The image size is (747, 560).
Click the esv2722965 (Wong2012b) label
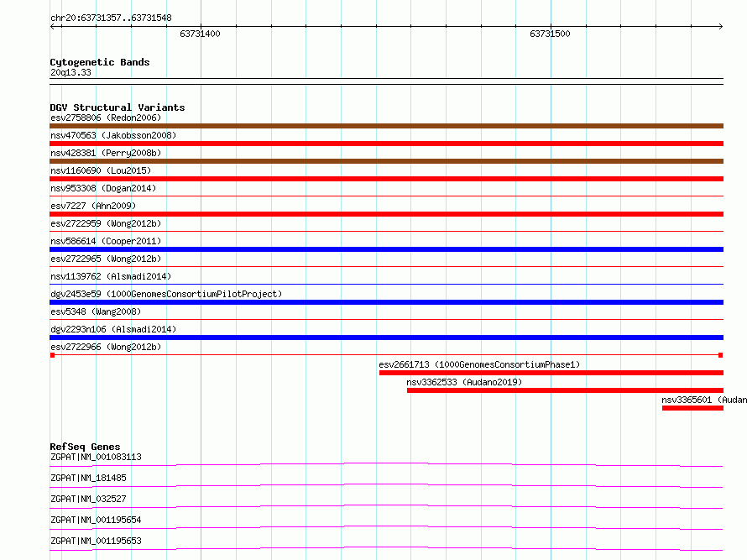coord(106,259)
